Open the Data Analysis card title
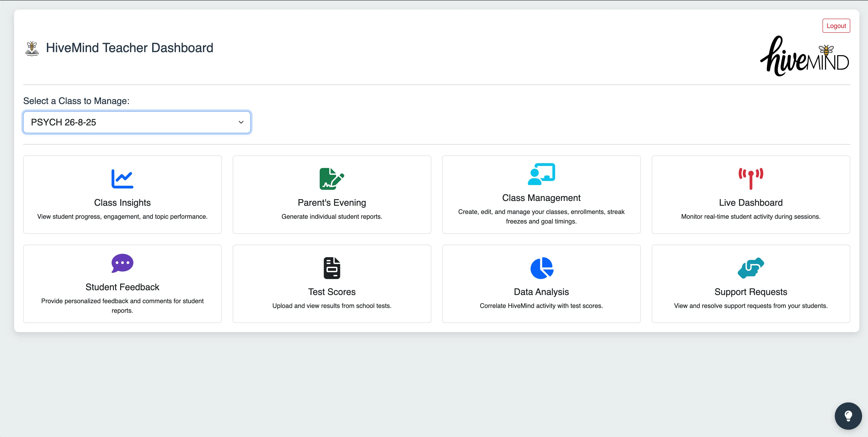 (541, 292)
